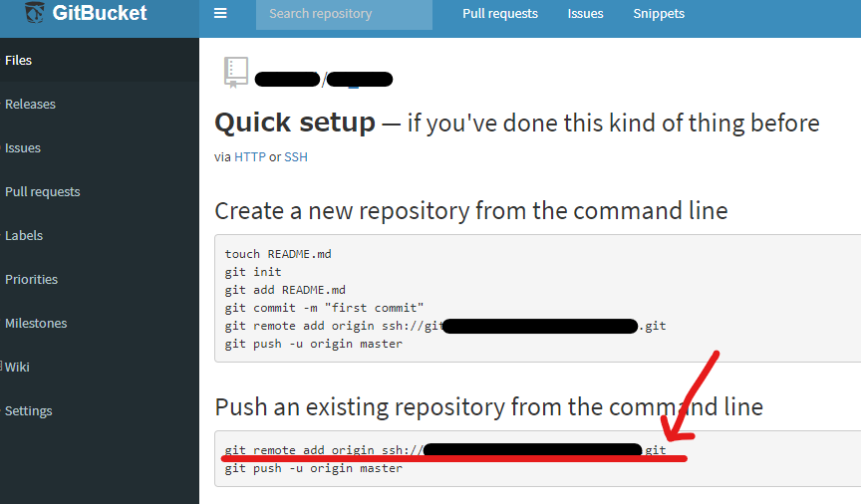Click the GitBucket title text
This screenshot has height=504, width=861.
point(100,13)
